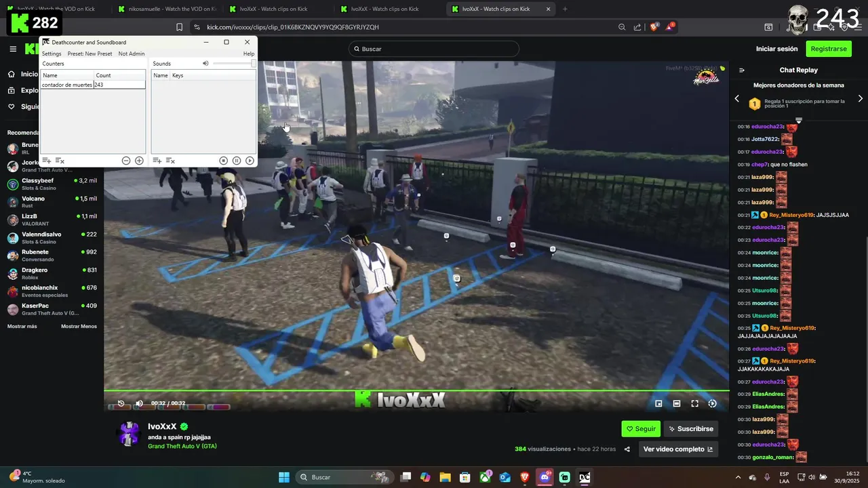Seek on the green video progress bar
This screenshot has width=868, height=488.
(x=416, y=390)
